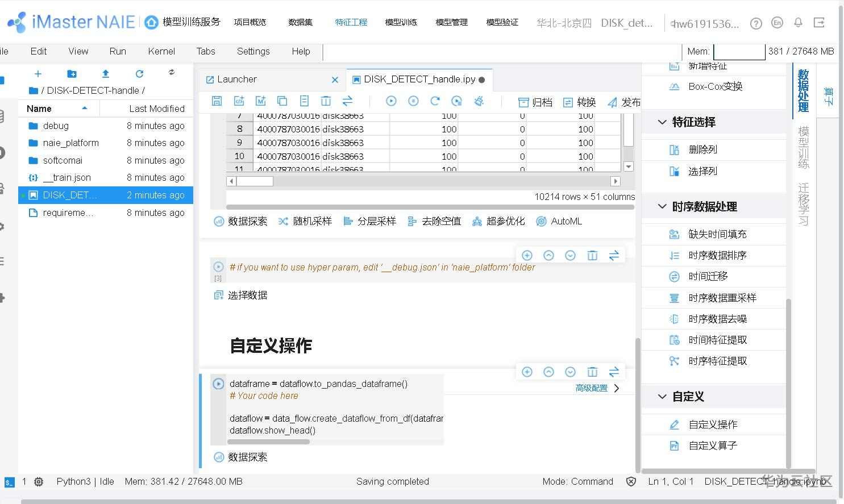Refresh the file list

tap(139, 74)
